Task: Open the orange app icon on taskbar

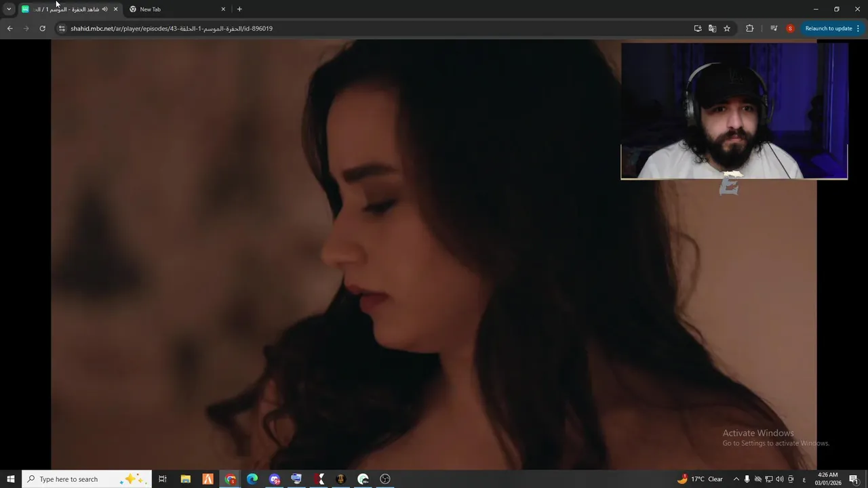Action: 208,479
